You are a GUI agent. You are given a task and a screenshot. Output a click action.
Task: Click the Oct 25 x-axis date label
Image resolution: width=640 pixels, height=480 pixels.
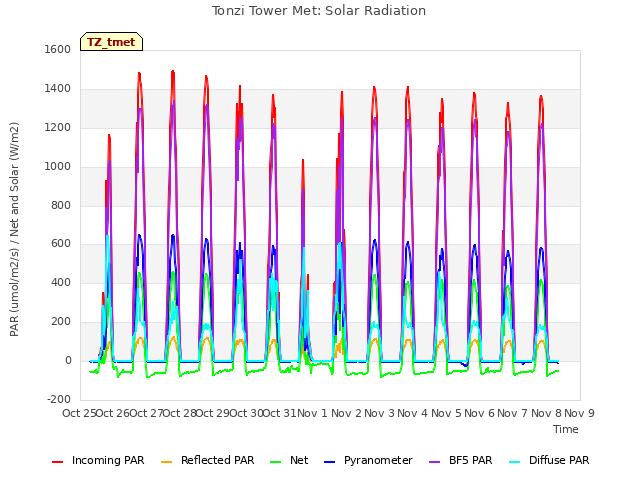[79, 413]
